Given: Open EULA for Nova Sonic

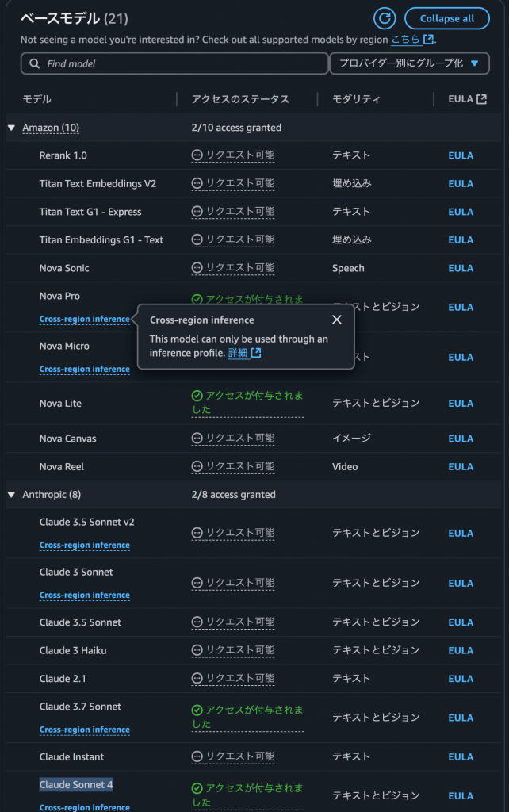Looking at the screenshot, I should 461,268.
